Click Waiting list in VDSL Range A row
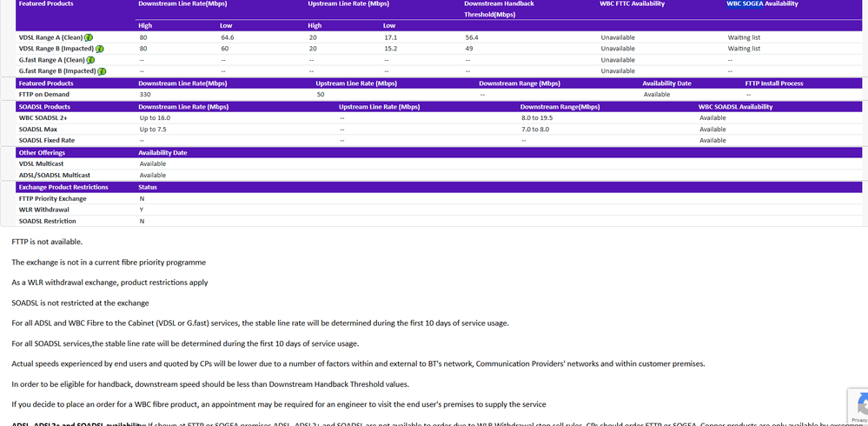 [744, 37]
